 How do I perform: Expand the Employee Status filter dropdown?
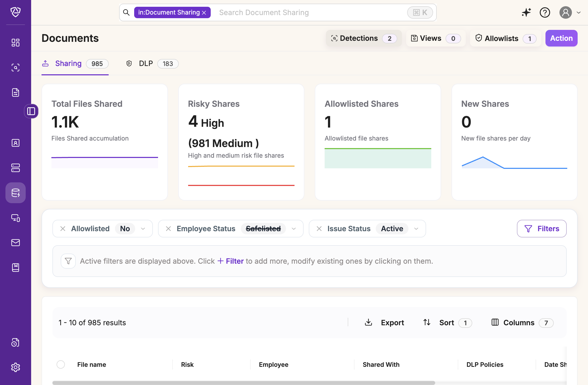(294, 229)
